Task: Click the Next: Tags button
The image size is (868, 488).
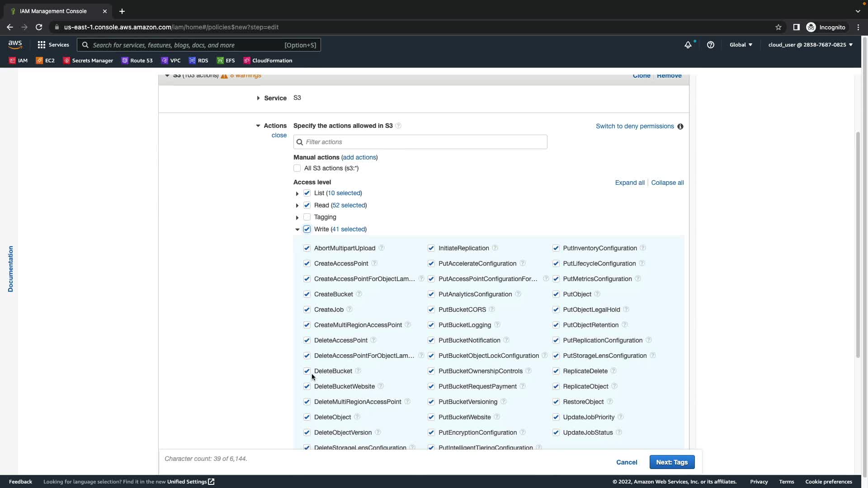Action: click(671, 462)
